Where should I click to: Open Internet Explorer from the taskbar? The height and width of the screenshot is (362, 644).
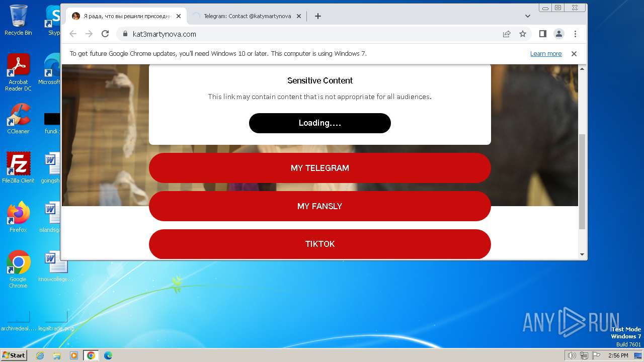click(x=40, y=355)
